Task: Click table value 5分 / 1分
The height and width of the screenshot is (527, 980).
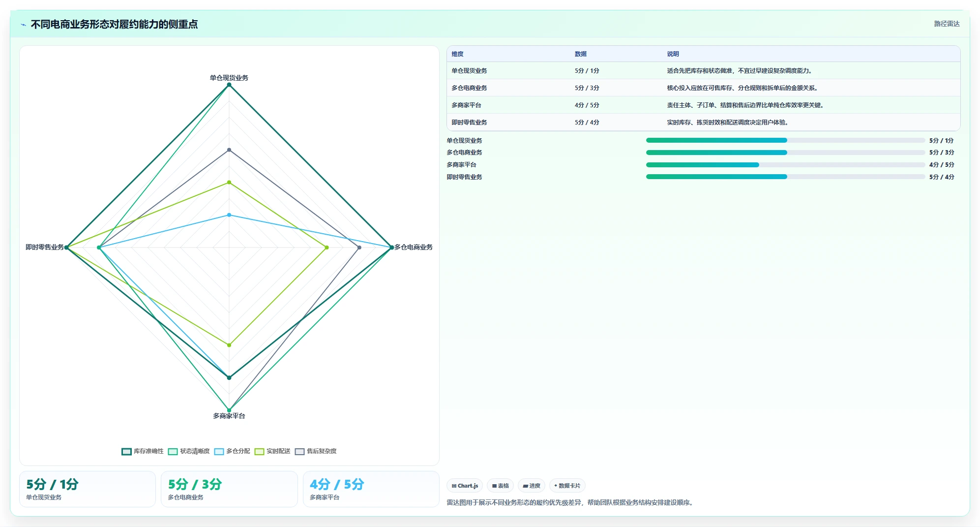Action: (x=587, y=71)
